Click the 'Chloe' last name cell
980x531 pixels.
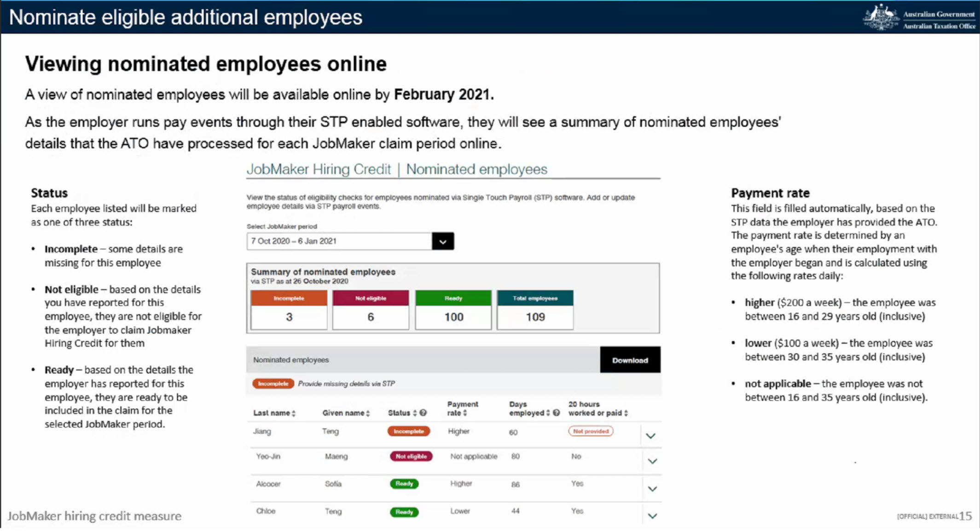click(266, 511)
